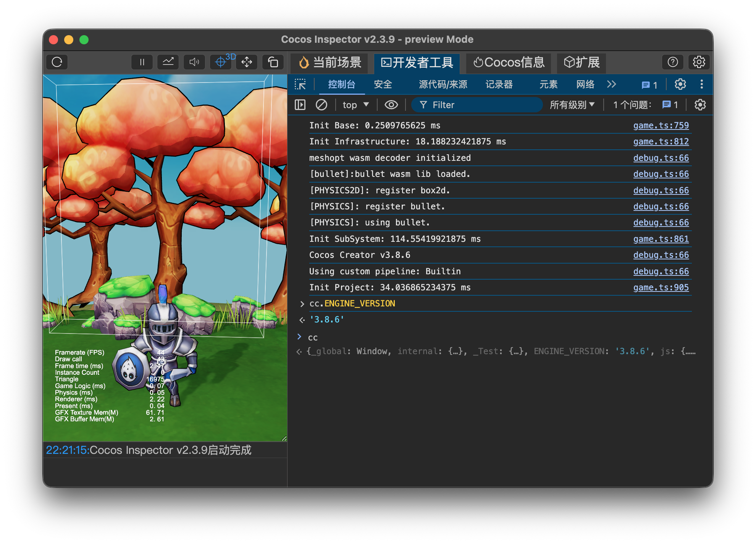Open the game.ts:812 source link
Screen dimensions: 756x544
click(661, 142)
